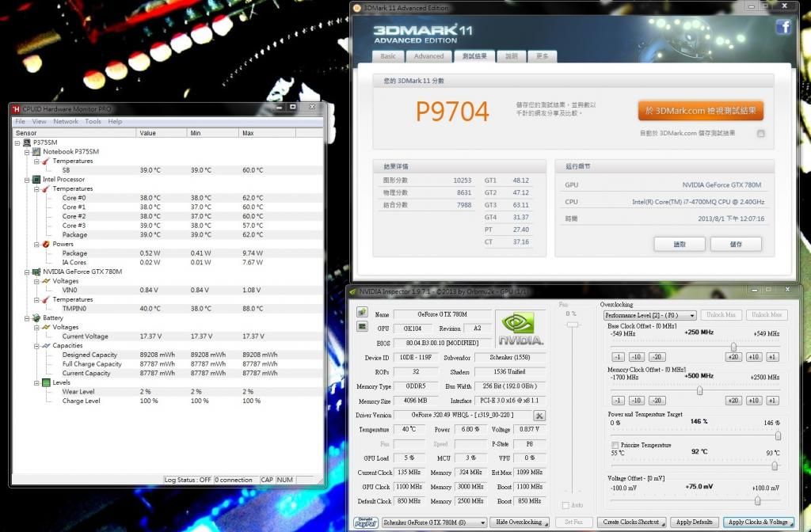This screenshot has width=811, height=532.
Task: Click the Donate PayPal icon
Action: [366, 522]
